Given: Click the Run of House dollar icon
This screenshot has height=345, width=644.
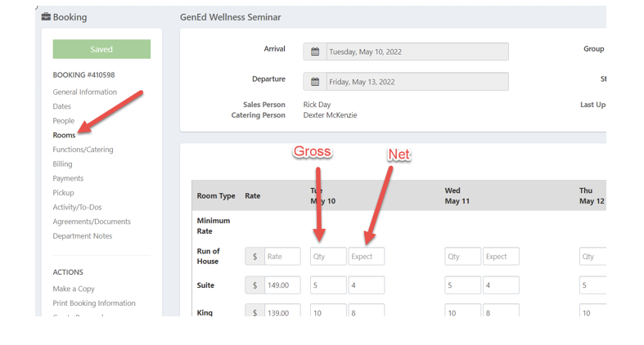Looking at the screenshot, I should point(254,257).
